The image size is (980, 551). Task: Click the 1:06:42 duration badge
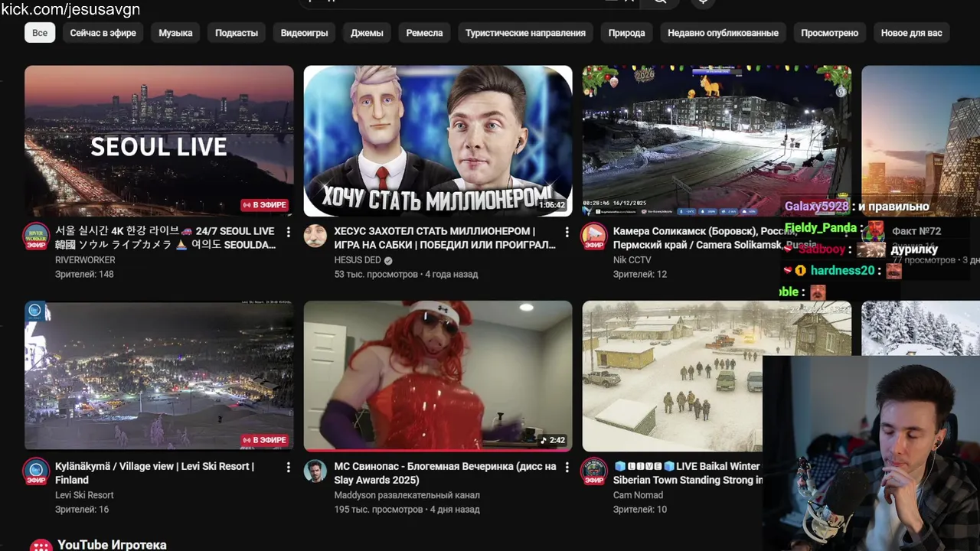pos(552,205)
